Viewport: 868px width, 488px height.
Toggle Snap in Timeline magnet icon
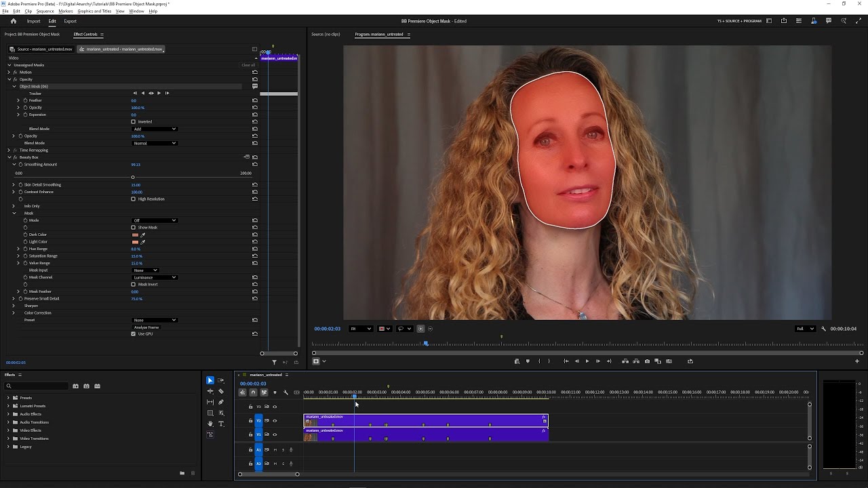pyautogui.click(x=253, y=392)
